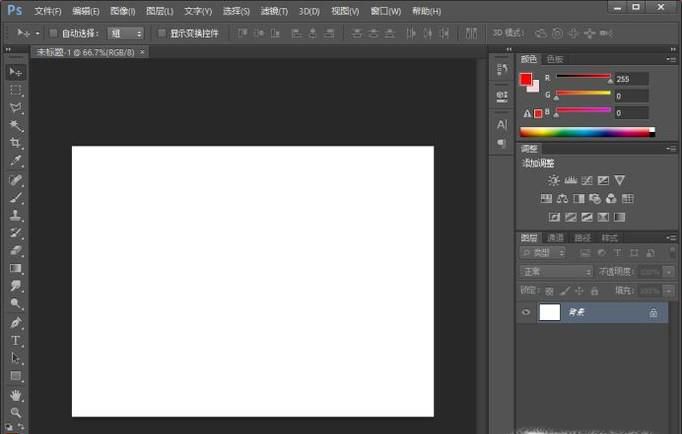Image resolution: width=682 pixels, height=434 pixels.
Task: Open the 不透明度 slider arrow
Action: [669, 272]
